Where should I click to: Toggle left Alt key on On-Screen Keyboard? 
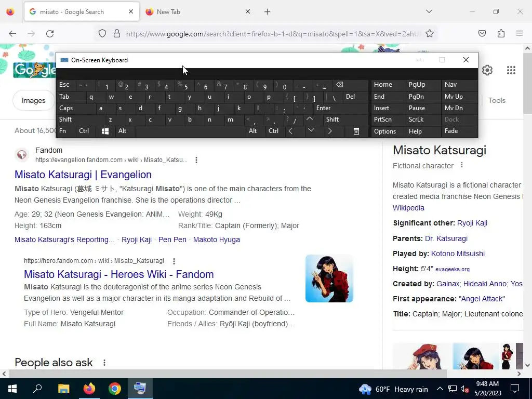[x=125, y=131]
